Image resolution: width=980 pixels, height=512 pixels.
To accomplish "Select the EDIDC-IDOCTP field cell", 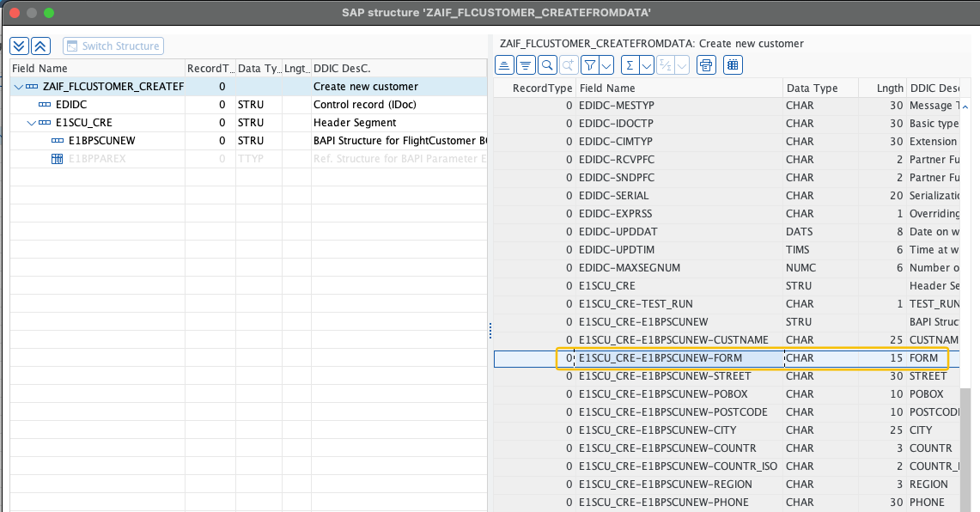I will 679,124.
